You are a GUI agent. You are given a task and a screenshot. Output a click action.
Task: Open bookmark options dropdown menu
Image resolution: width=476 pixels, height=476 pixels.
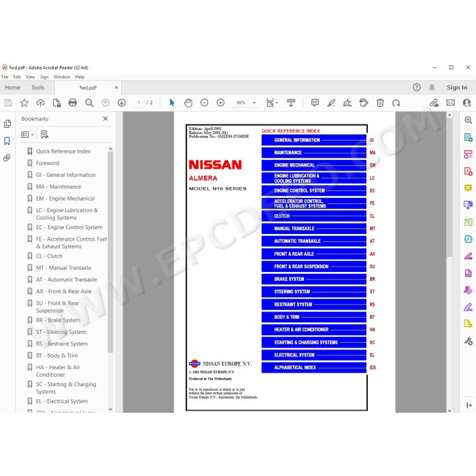click(x=27, y=135)
